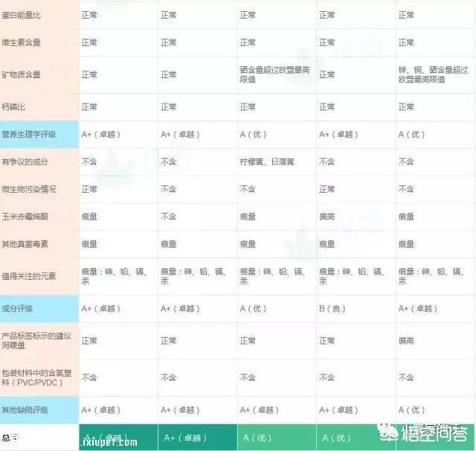Select the 玉米赤霉烯酮 row label

pos(25,217)
